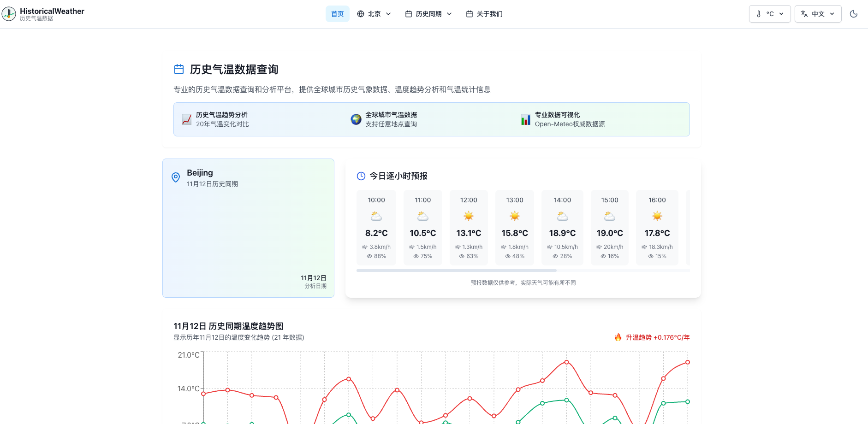Click the 历史气温趋势分析 feature card
The height and width of the screenshot is (424, 868).
(x=222, y=119)
